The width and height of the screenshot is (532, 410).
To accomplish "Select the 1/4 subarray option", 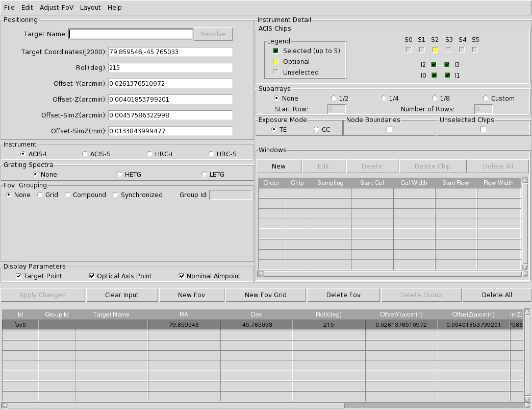I will click(x=384, y=99).
